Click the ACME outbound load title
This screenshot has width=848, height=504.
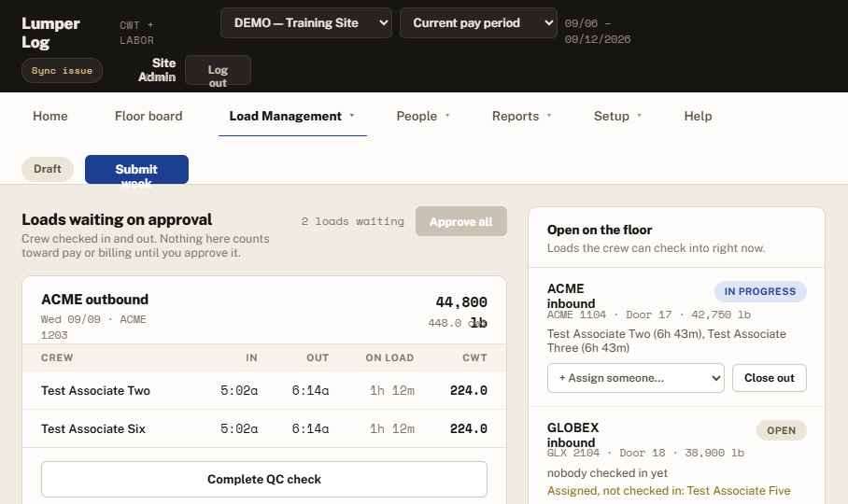point(94,300)
